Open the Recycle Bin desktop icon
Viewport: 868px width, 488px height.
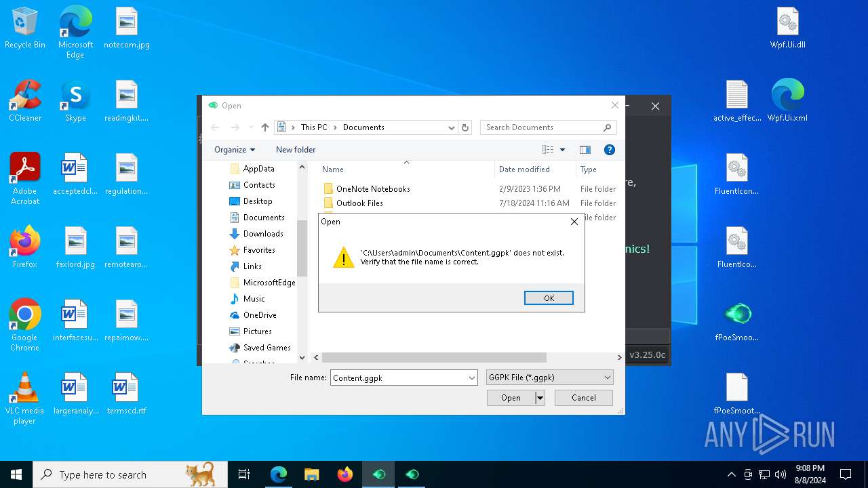tap(25, 28)
